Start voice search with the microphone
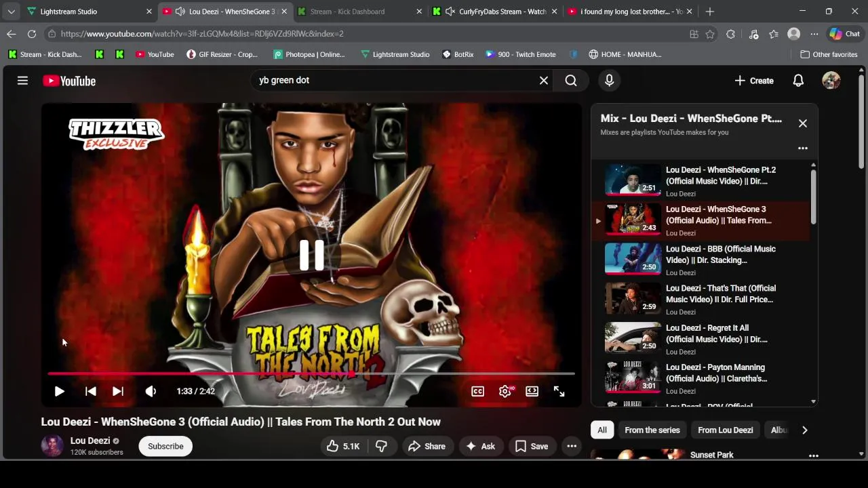 pos(609,81)
